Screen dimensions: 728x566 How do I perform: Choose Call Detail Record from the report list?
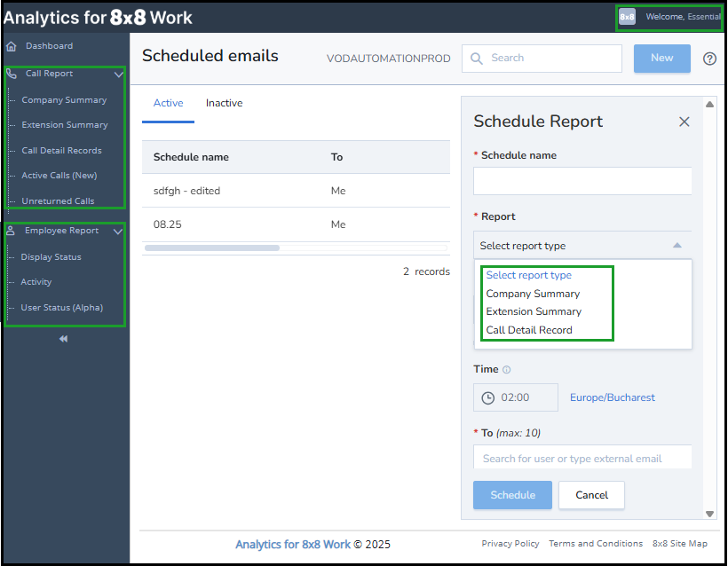pyautogui.click(x=528, y=329)
